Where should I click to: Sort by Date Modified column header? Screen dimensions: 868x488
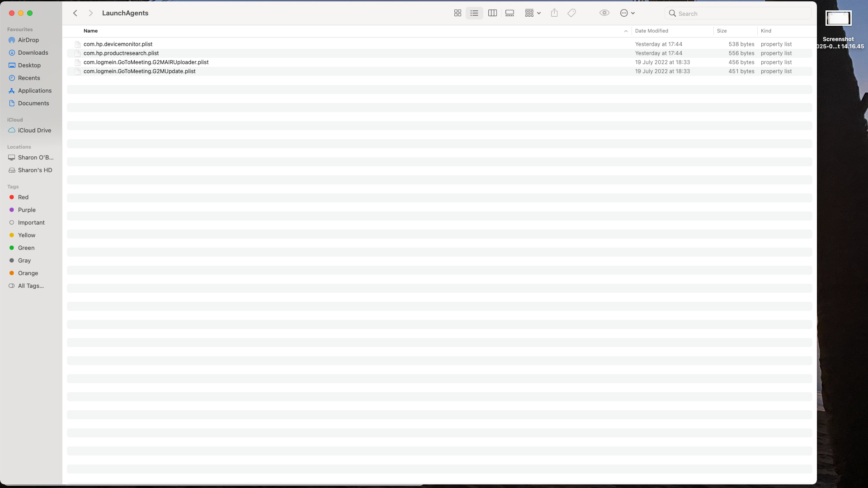[651, 31]
